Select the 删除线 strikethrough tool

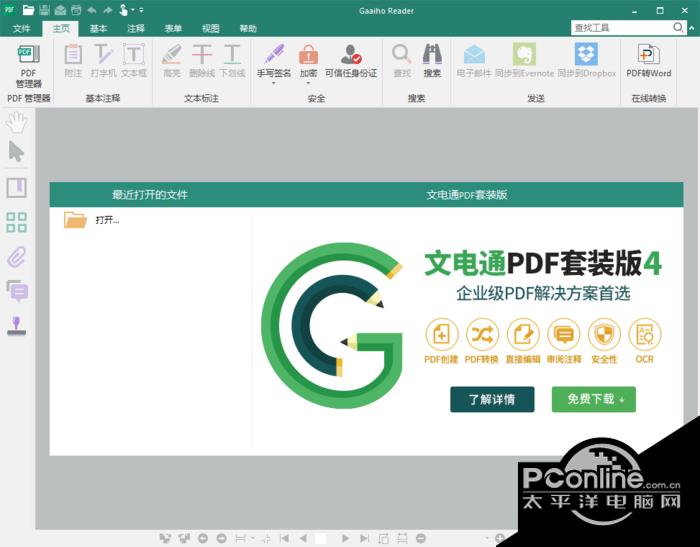[202, 61]
